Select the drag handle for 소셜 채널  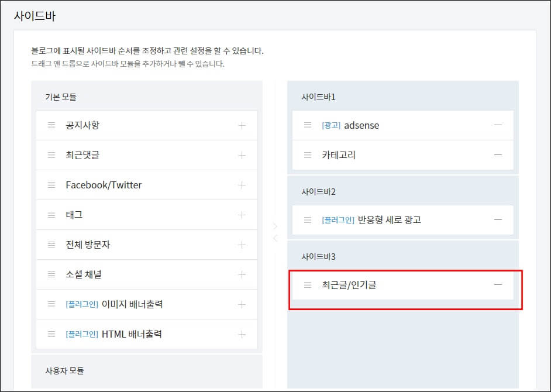pyautogui.click(x=51, y=274)
